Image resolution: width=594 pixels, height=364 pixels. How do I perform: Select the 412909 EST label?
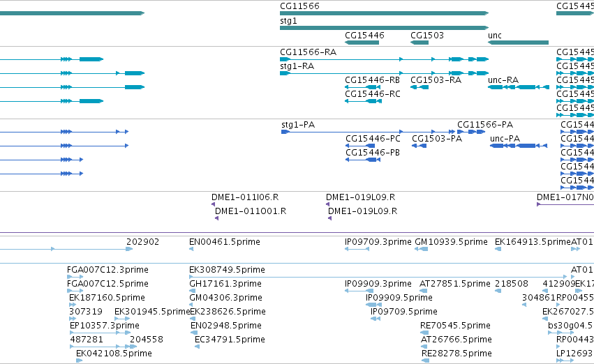pyautogui.click(x=559, y=285)
